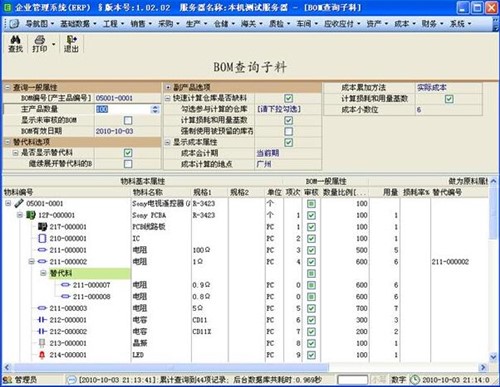The width and height of the screenshot is (500, 387).
Task: Click the 替代编号 column header
Action: tap(460, 192)
